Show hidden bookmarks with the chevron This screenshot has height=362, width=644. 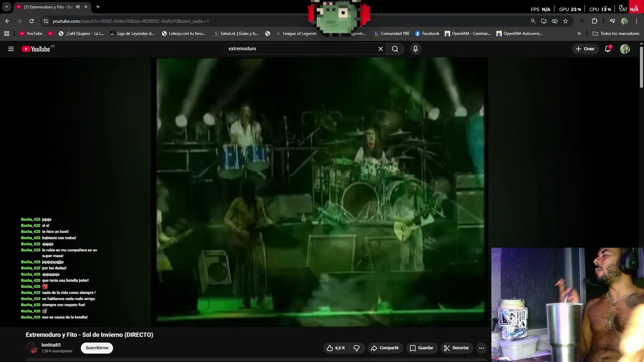[579, 34]
